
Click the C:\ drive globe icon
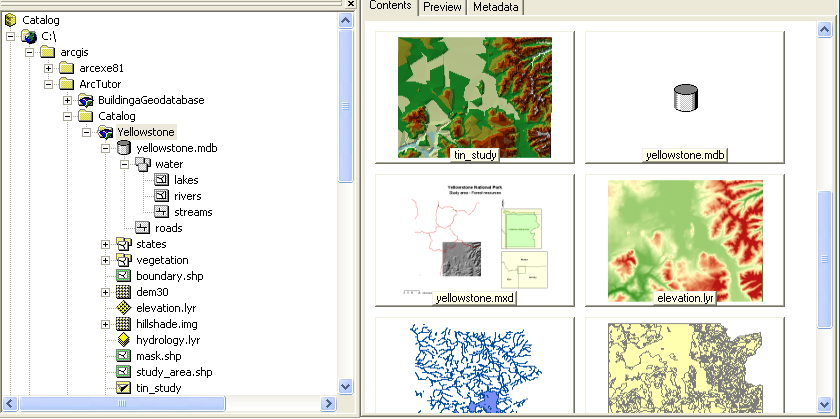click(x=29, y=36)
